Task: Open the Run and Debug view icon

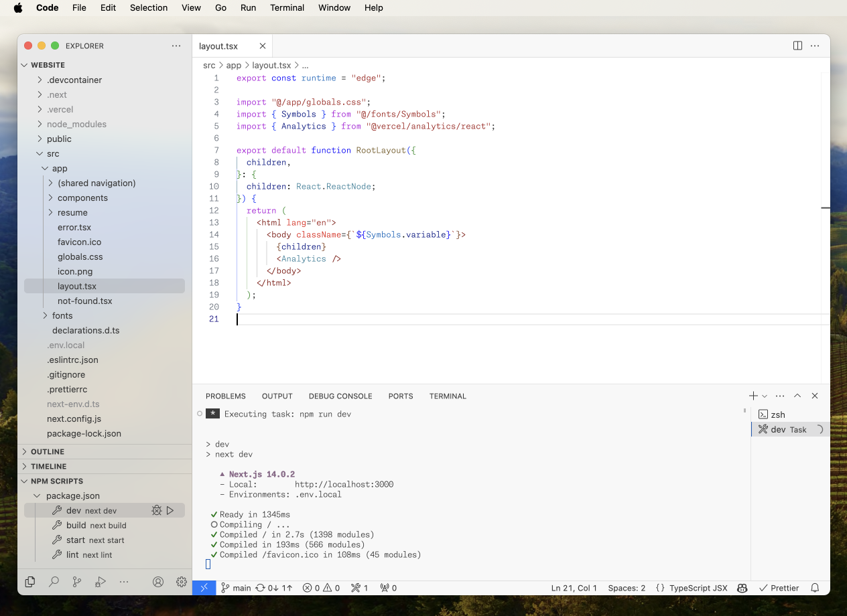Action: click(101, 582)
